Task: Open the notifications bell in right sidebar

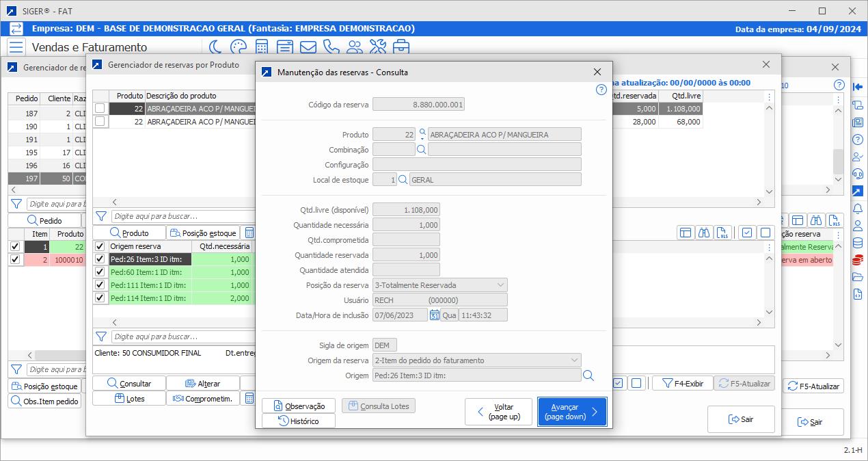Action: click(x=858, y=209)
